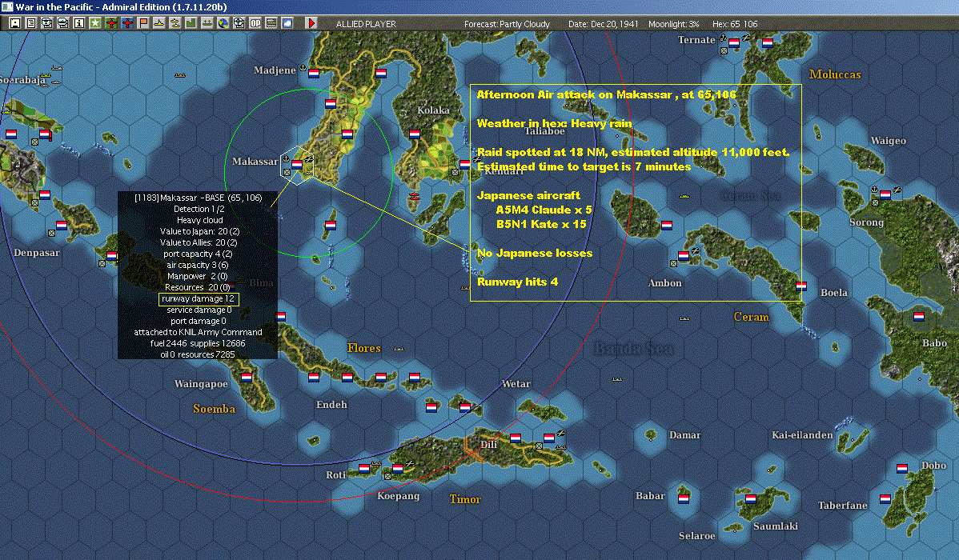Select the red plane on green icon

point(111,23)
